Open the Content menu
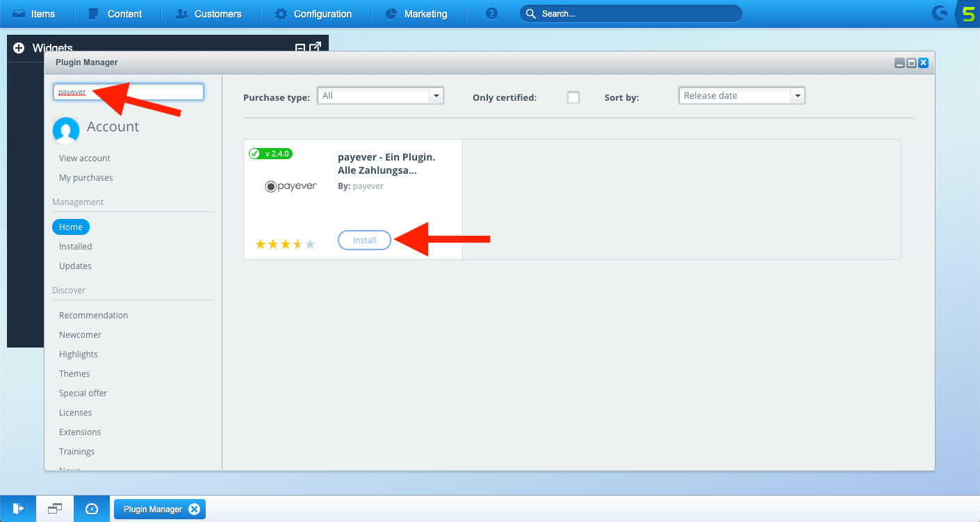The width and height of the screenshot is (980, 522). 115,14
